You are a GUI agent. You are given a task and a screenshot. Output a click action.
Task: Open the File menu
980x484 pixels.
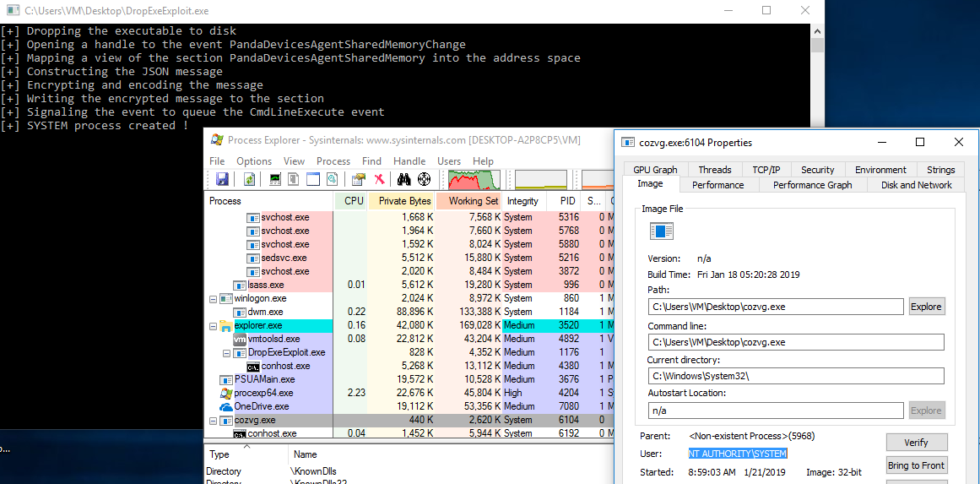[x=217, y=160]
